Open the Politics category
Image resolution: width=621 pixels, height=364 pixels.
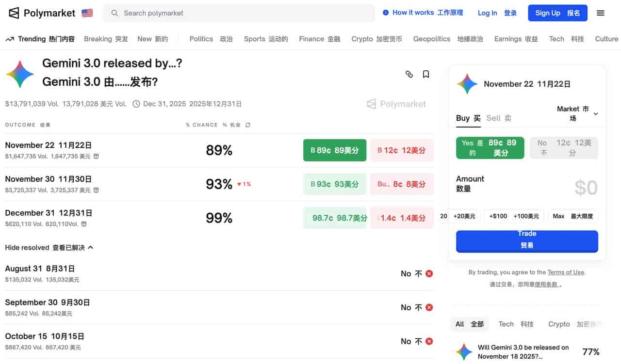coord(211,39)
